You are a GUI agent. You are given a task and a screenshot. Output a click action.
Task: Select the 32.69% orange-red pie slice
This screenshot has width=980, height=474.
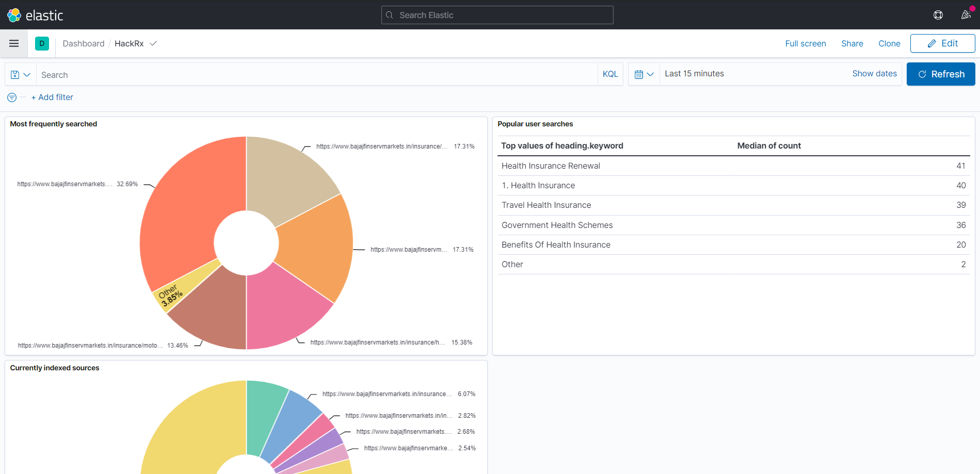(x=186, y=206)
